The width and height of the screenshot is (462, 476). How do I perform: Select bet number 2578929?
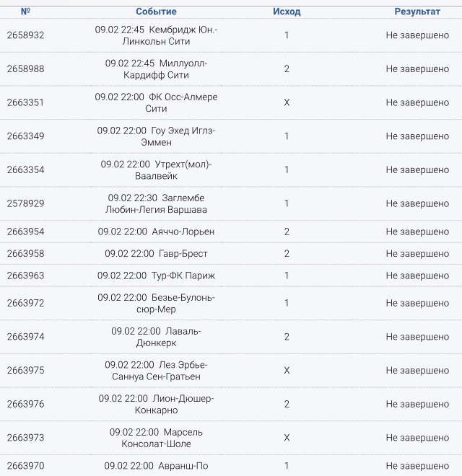pos(25,203)
